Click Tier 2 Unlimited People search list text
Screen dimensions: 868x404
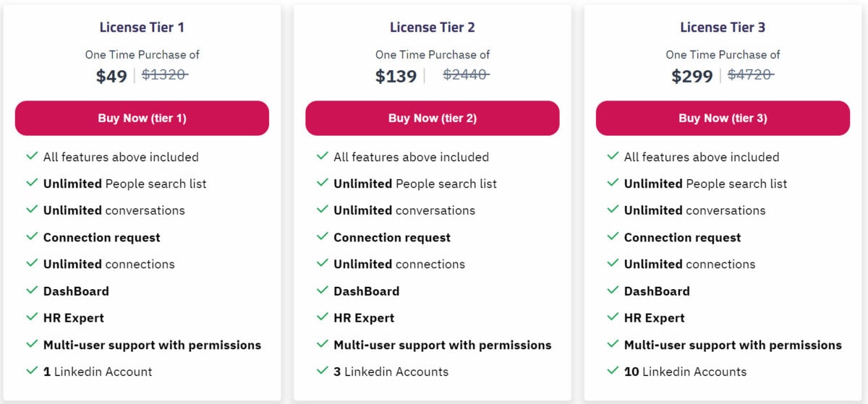coord(415,184)
